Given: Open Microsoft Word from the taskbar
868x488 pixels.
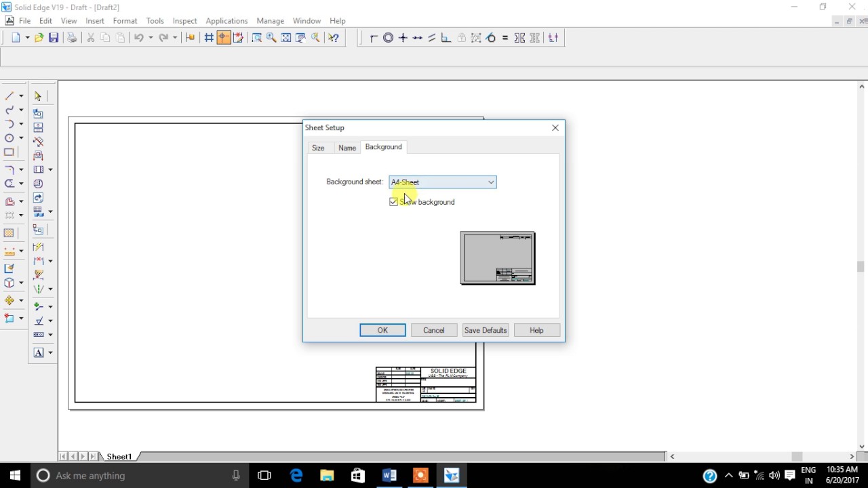Looking at the screenshot, I should coord(389,476).
